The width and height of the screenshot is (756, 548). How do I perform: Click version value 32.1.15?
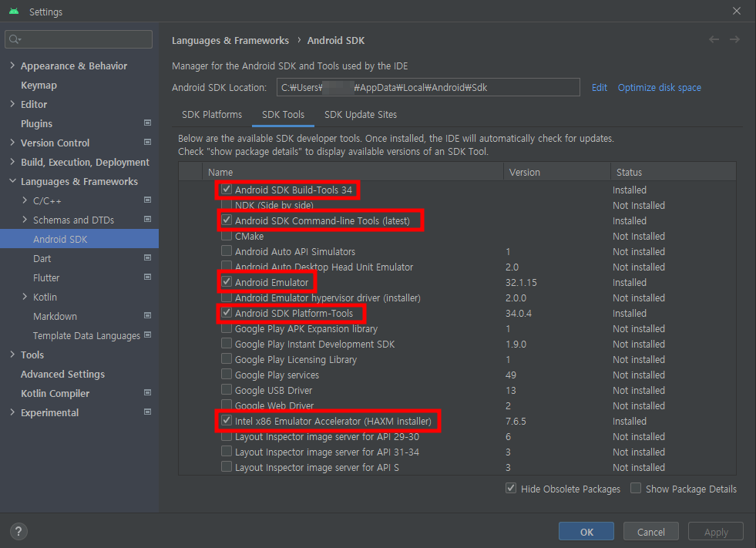coord(521,283)
